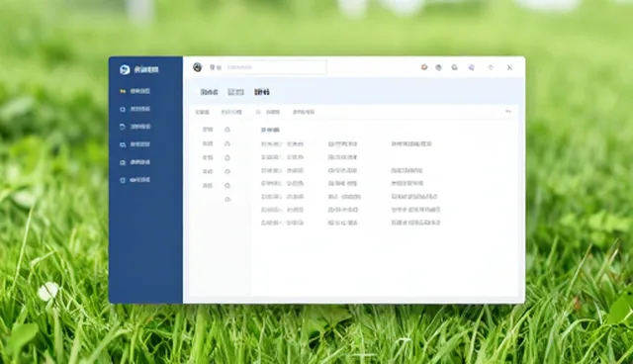Viewport: 633px width, 364px height.
Task: Click the round user avatar in header
Action: [x=198, y=67]
